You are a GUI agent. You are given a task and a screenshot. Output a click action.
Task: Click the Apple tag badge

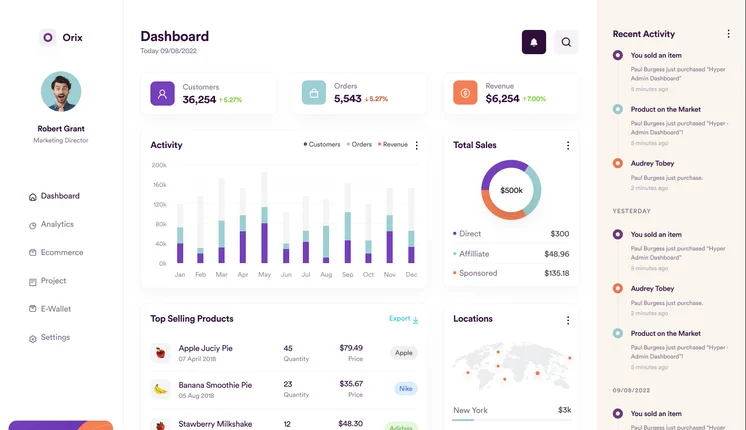click(x=404, y=353)
